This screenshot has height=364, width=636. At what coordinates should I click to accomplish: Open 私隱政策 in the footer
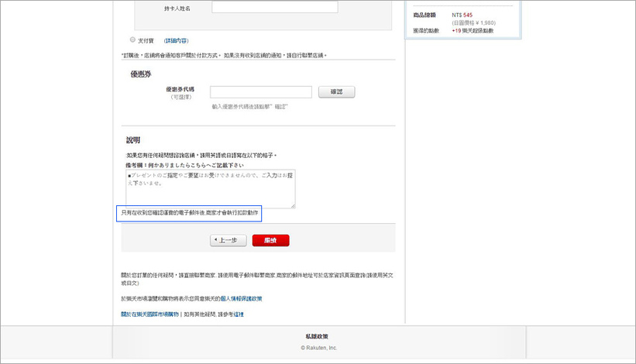pyautogui.click(x=318, y=336)
